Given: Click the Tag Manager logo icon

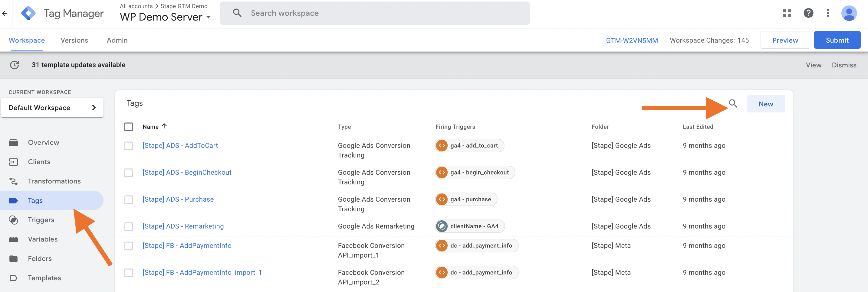Looking at the screenshot, I should pyautogui.click(x=28, y=14).
